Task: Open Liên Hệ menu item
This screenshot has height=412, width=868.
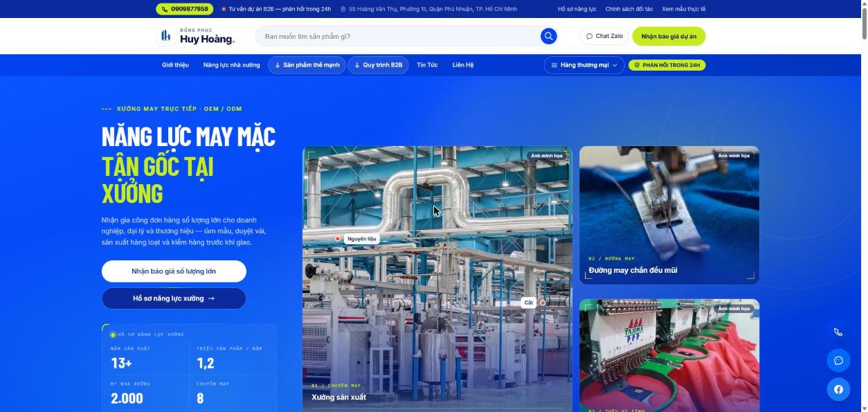Action: 463,65
